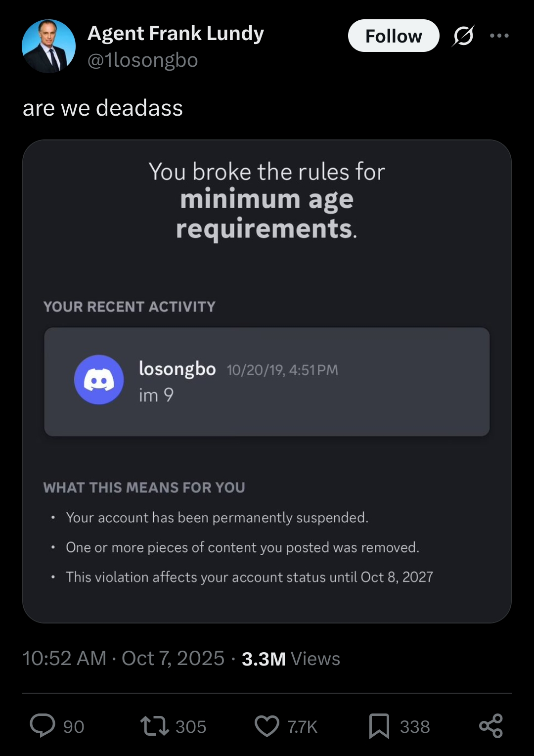Open Agent Frank Lundy's profile picture
Image resolution: width=534 pixels, height=756 pixels.
tap(48, 46)
